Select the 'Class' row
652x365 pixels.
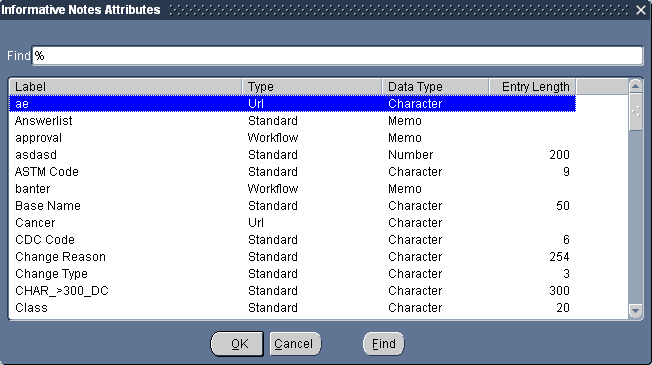(x=293, y=308)
